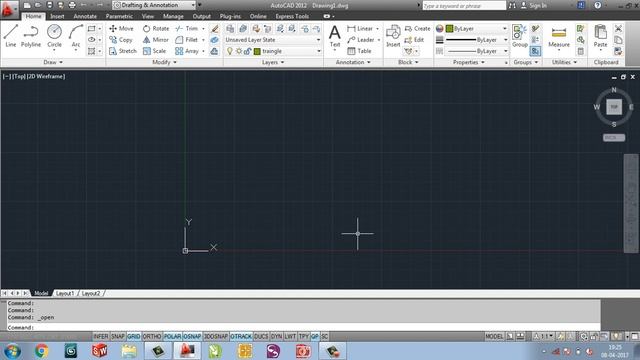
Task: Expand the Draw panel
Action: (53, 62)
